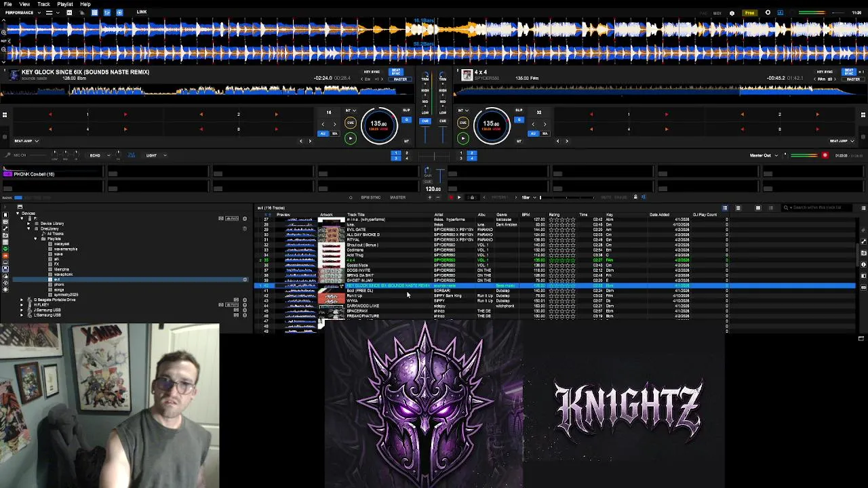Open the Master Out dropdown

coord(764,155)
